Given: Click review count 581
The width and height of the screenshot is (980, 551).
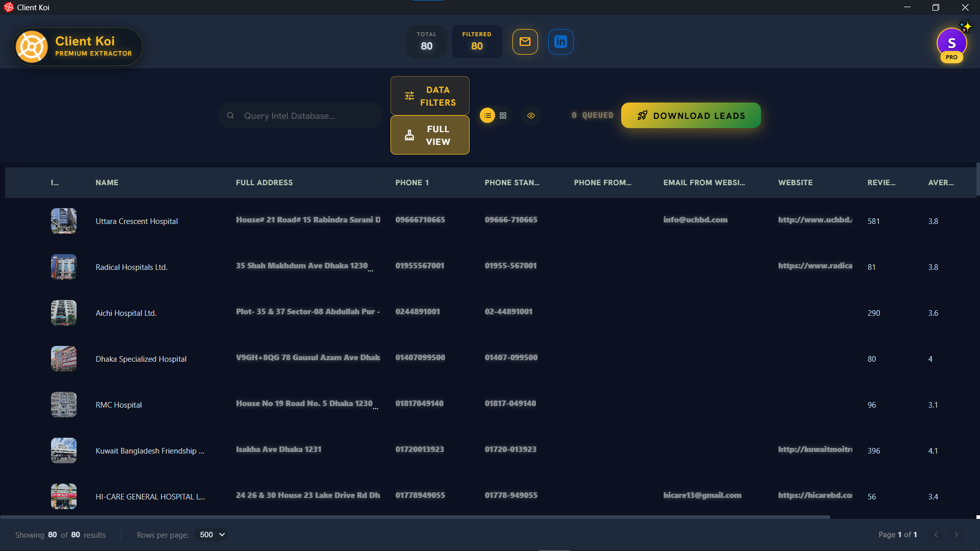Looking at the screenshot, I should point(874,221).
